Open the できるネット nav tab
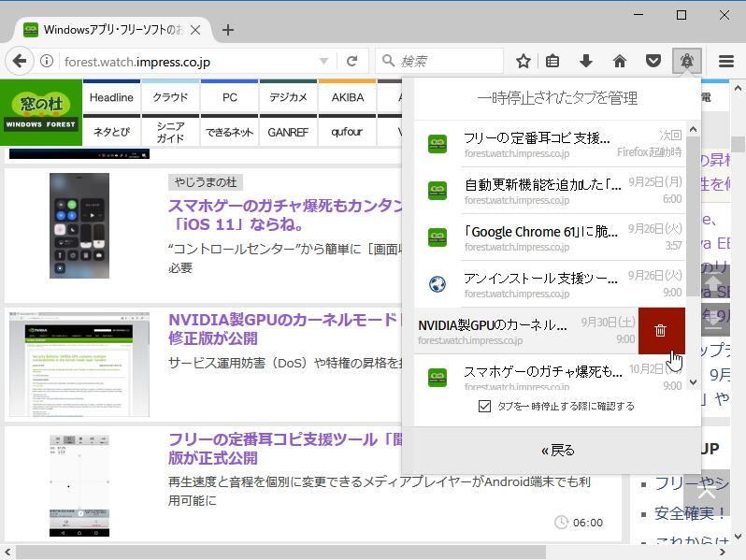The width and height of the screenshot is (746, 560). click(229, 131)
